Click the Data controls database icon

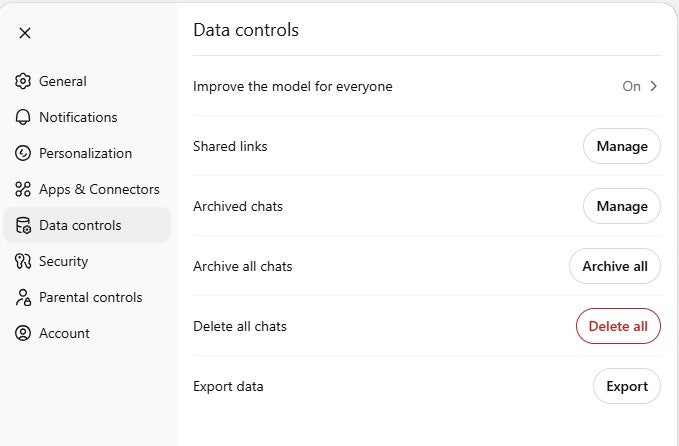23,225
